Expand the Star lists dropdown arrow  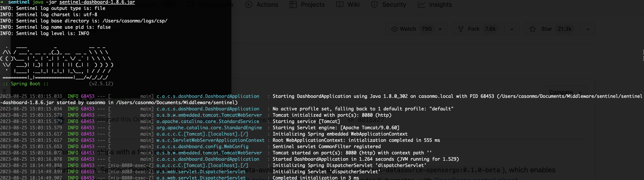[588, 29]
